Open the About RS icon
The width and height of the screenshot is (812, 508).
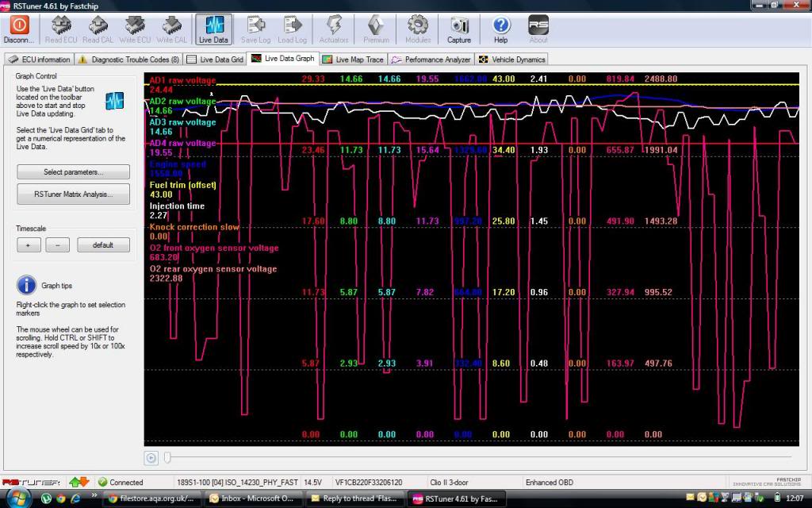[x=538, y=29]
